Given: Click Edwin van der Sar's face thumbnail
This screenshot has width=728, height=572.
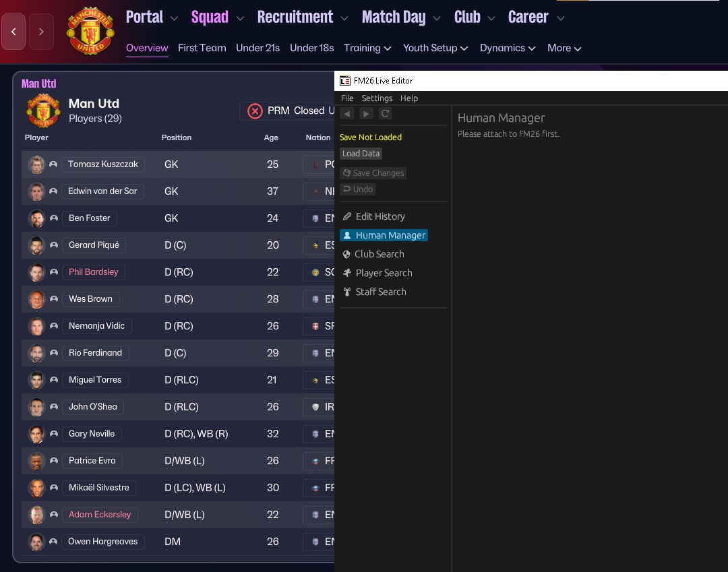Looking at the screenshot, I should point(36,191).
